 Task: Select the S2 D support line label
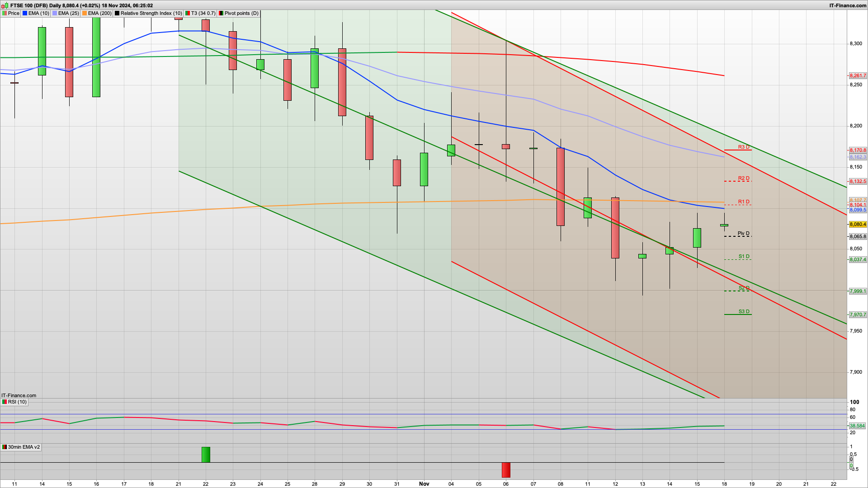point(744,288)
